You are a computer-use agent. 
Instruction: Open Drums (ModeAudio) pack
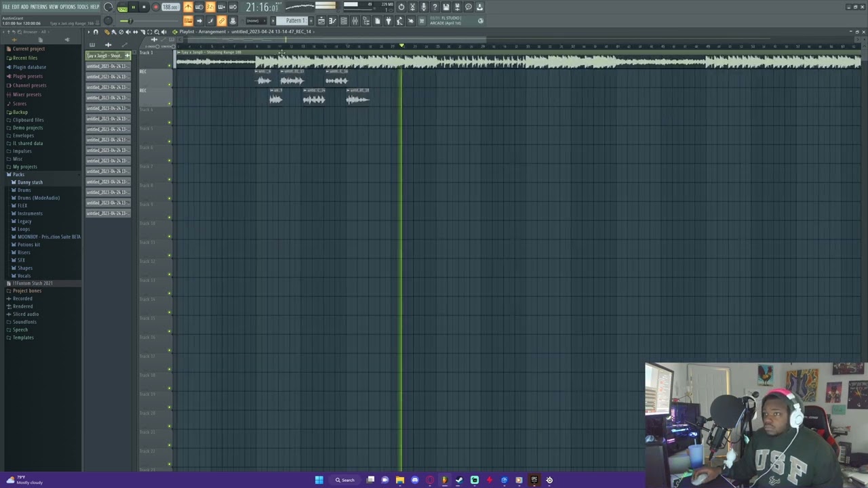coord(38,198)
